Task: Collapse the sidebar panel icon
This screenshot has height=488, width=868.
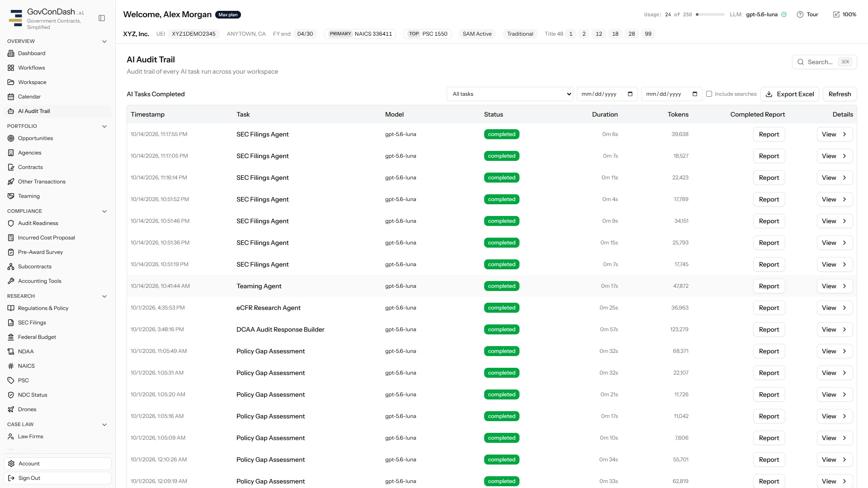Action: click(x=102, y=18)
